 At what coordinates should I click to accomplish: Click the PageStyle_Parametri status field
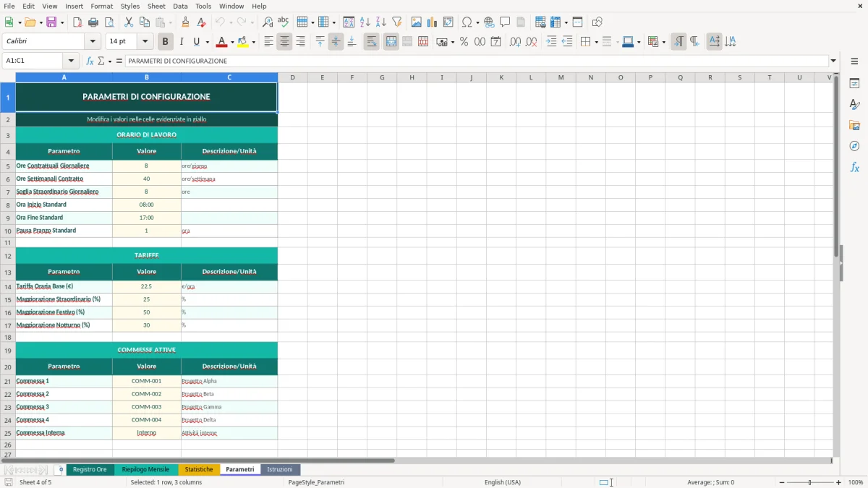pos(316,482)
